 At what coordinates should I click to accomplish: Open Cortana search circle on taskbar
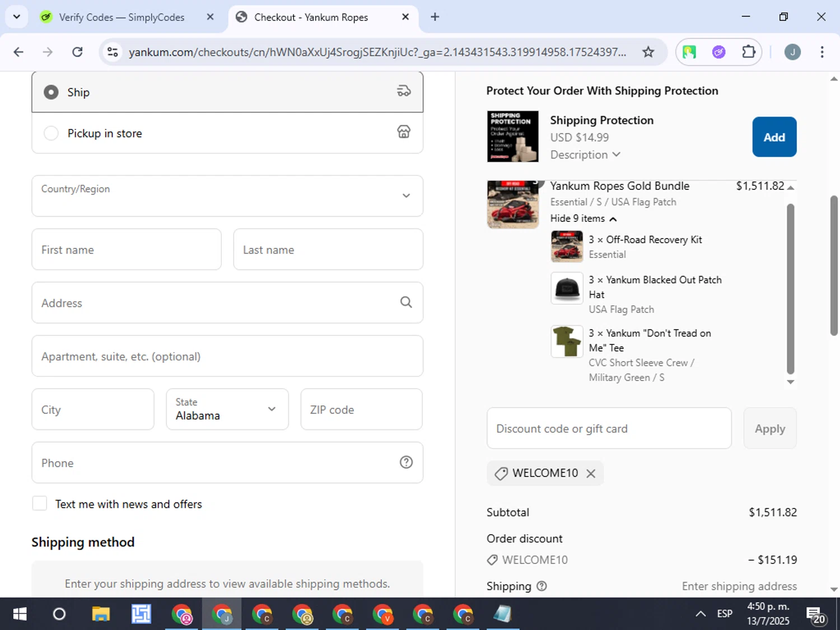coord(59,614)
